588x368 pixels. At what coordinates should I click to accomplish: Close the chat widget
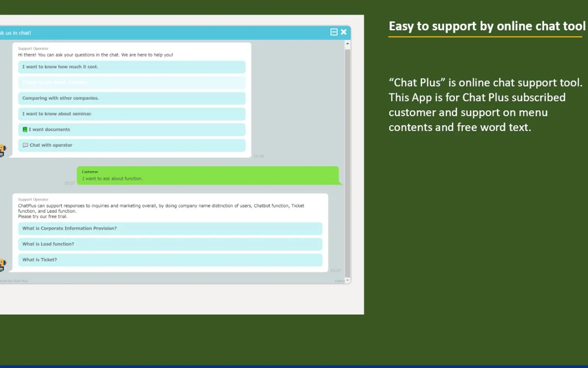[344, 32]
